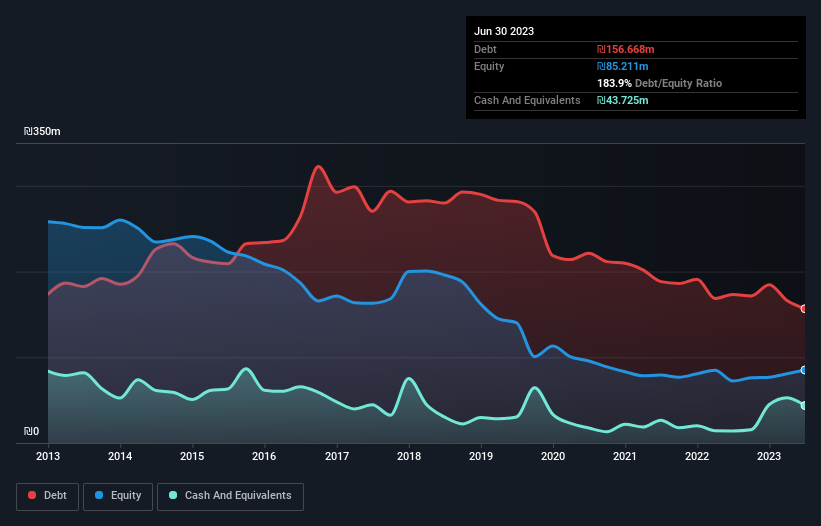Image resolution: width=821 pixels, height=526 pixels.
Task: Click the 2019 x-axis label
Action: [x=481, y=456]
